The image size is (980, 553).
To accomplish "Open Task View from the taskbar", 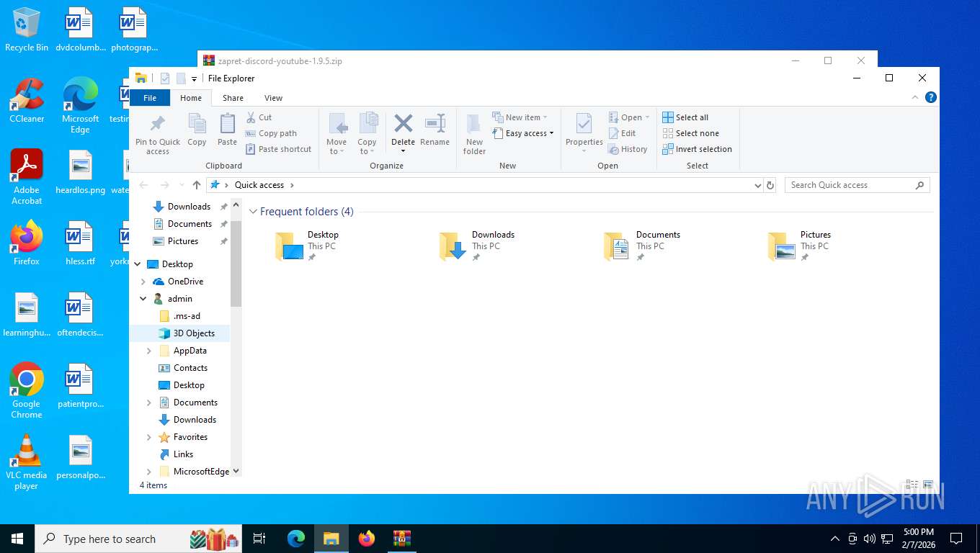I will pos(259,539).
